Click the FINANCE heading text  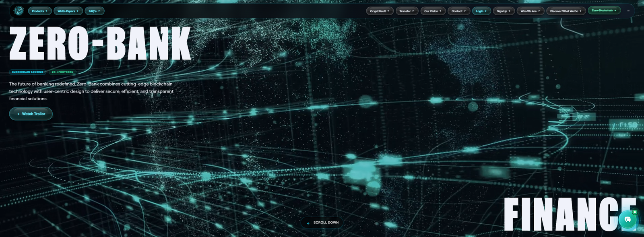[x=570, y=214]
